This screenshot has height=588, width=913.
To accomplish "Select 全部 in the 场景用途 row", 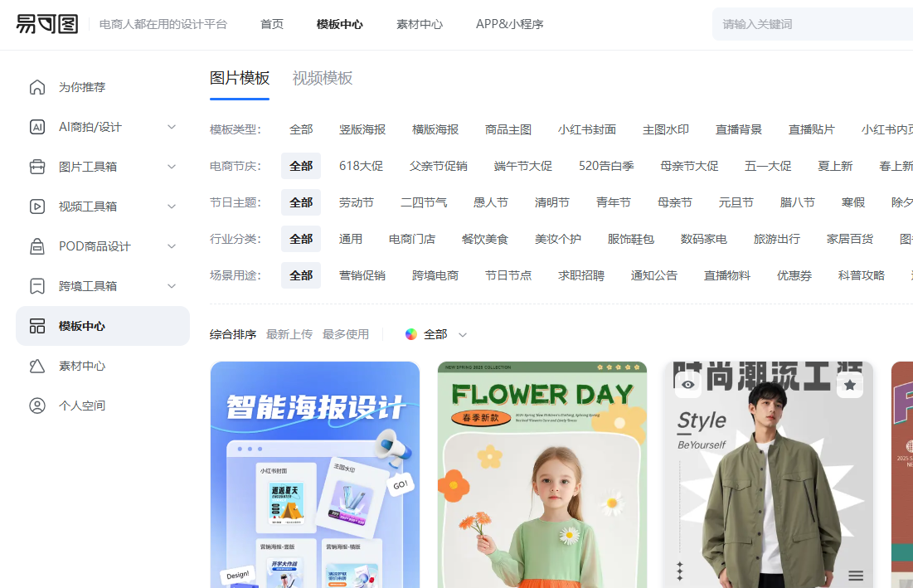I will pos(301,275).
